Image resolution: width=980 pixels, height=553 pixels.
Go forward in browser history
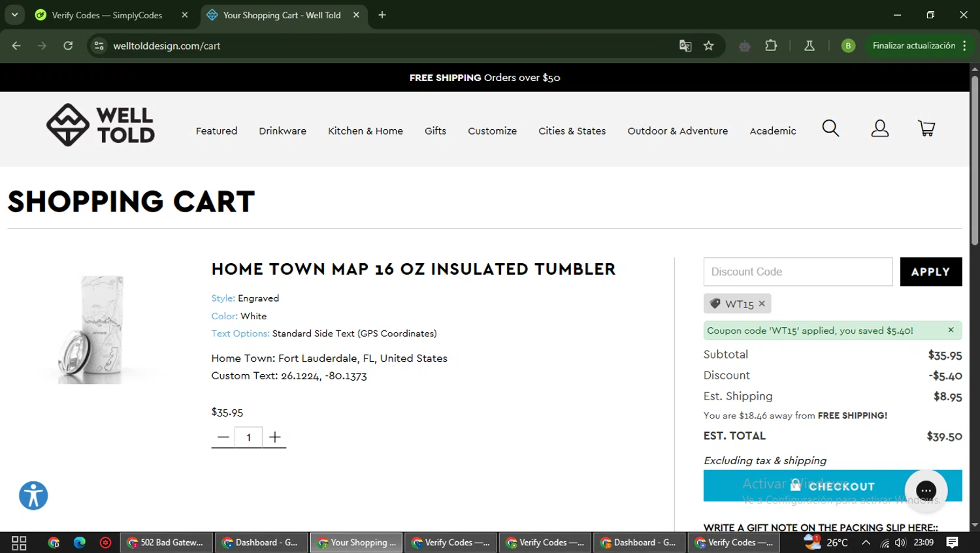pyautogui.click(x=42, y=46)
